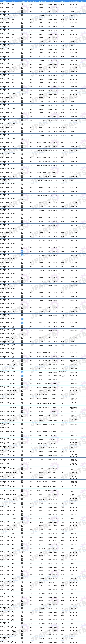Select the Hy icon in KLASA C 10.2014 S205 row
This screenshot has width=86, height=644.
(22, 255)
